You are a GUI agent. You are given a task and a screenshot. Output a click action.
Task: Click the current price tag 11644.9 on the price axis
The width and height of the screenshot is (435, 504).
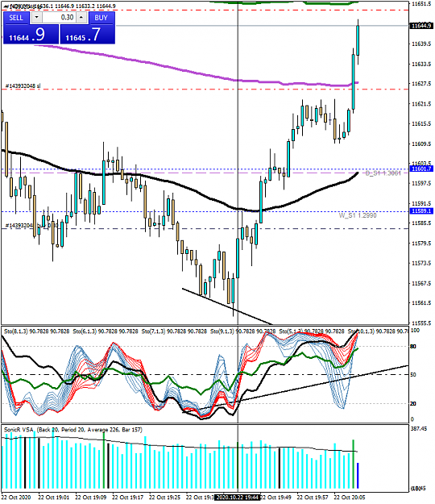coord(421,26)
